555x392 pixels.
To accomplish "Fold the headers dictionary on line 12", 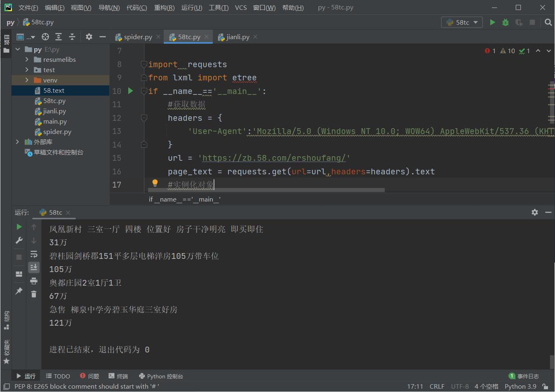I will coord(144,118).
